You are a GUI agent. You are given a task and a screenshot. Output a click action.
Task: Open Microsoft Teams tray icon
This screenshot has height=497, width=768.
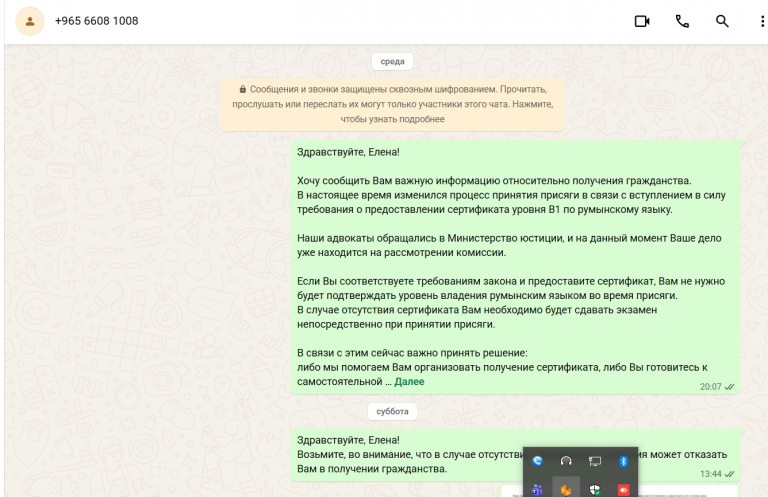[537, 490]
